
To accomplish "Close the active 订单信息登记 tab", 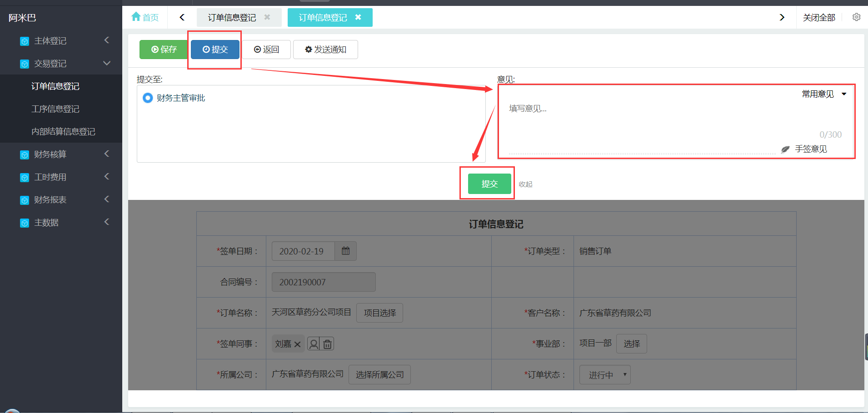I will (x=358, y=17).
